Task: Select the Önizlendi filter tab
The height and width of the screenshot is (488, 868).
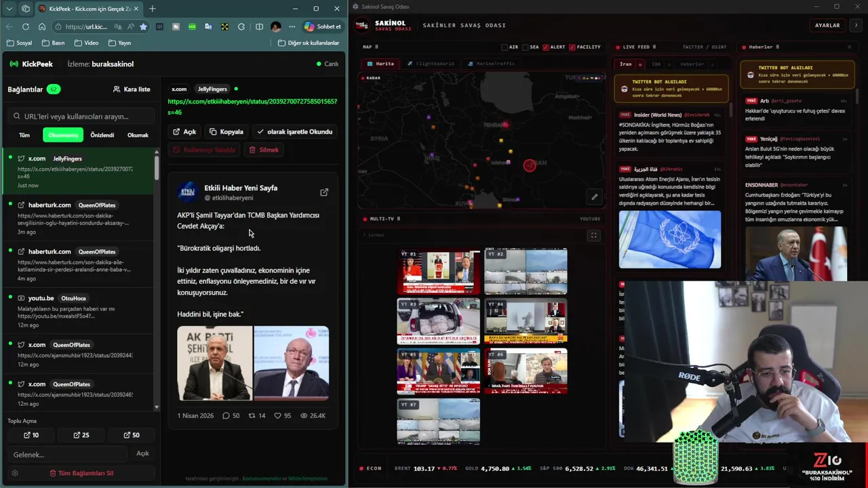Action: 102,135
